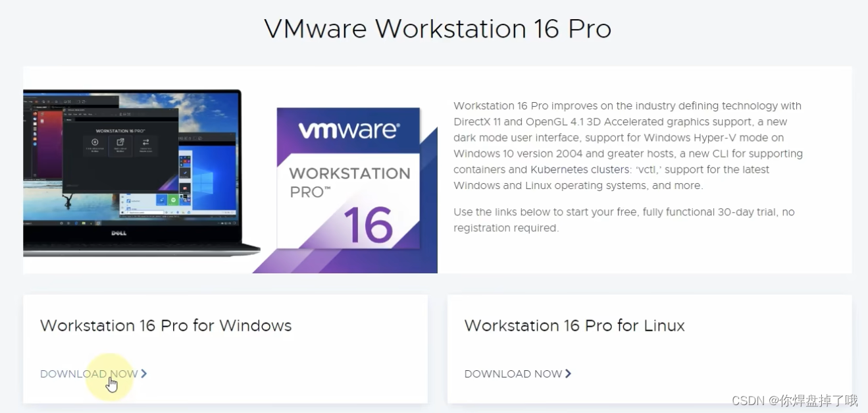Screen dimensions: 868x413
Task: Click the 30-day trial paragraph text
Action: point(624,220)
